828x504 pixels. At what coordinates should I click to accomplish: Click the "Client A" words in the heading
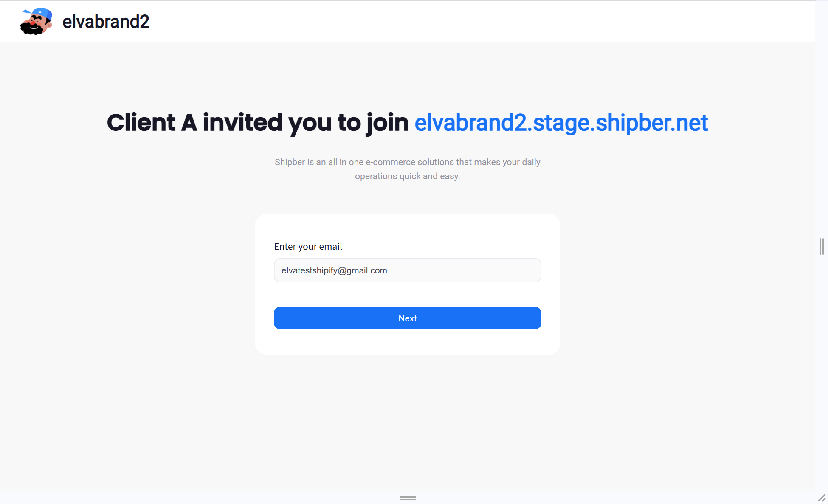(152, 123)
